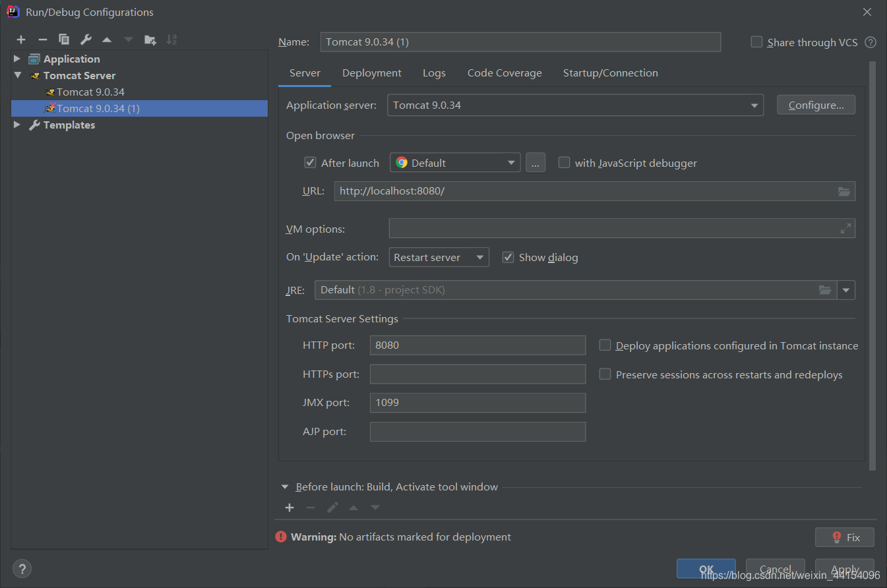Close the Run/Debug Configurations dialog
The height and width of the screenshot is (588, 887).
coord(867,12)
